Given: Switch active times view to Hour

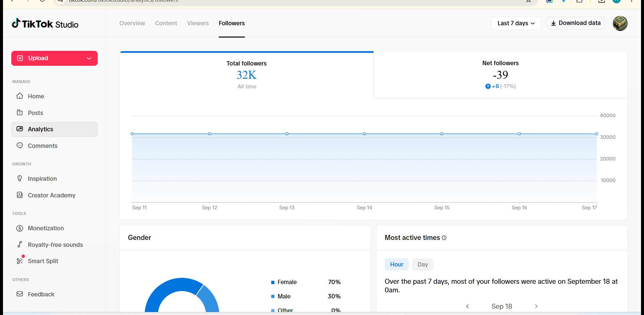Looking at the screenshot, I should click(397, 264).
